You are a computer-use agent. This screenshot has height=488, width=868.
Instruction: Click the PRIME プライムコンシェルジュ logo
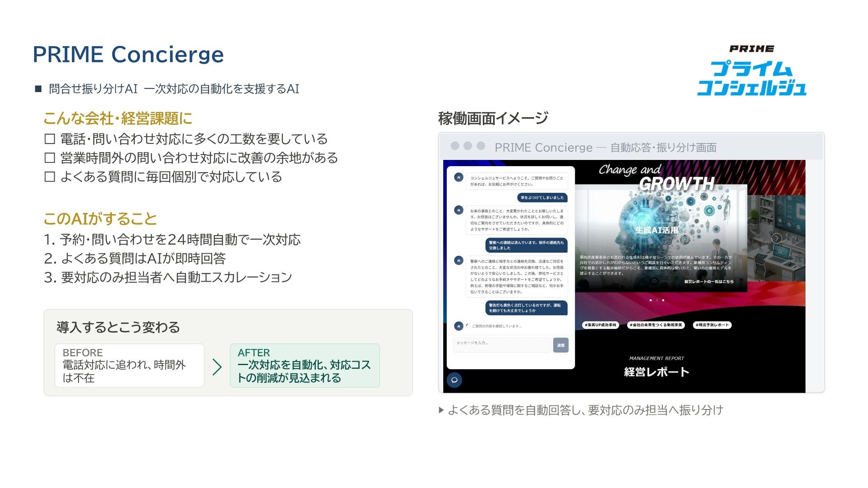point(752,70)
